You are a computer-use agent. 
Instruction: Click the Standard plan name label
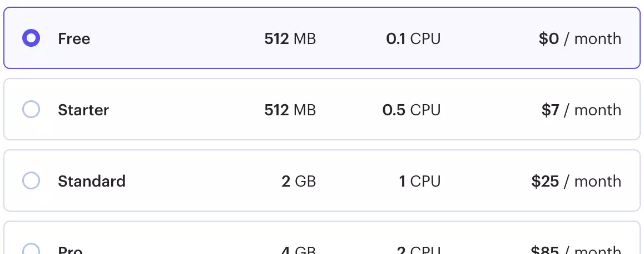point(92,181)
